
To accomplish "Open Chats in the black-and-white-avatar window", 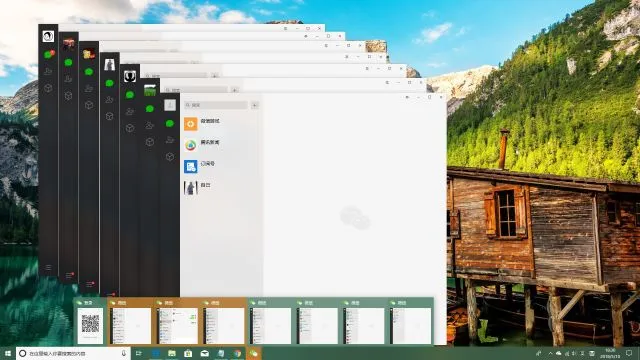I will (130, 95).
